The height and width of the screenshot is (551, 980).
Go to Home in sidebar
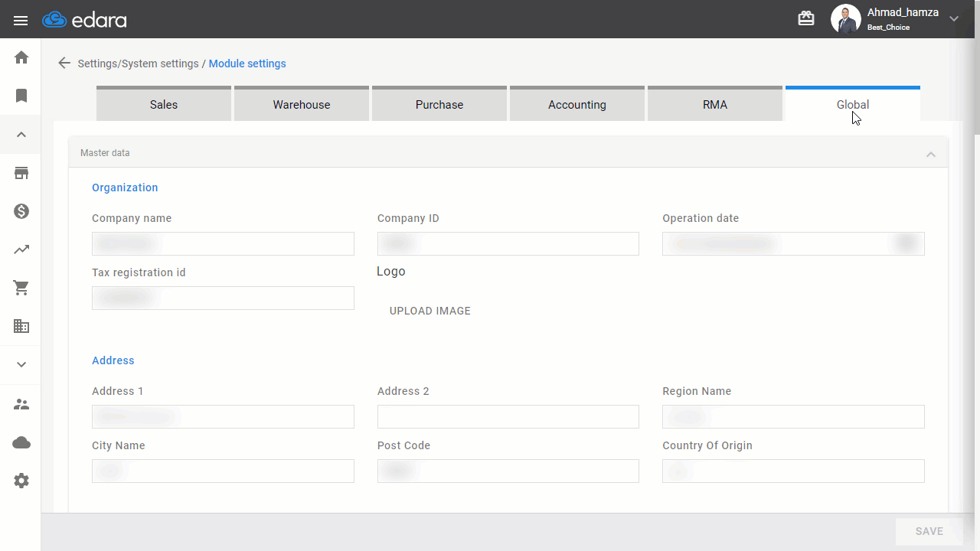21,57
